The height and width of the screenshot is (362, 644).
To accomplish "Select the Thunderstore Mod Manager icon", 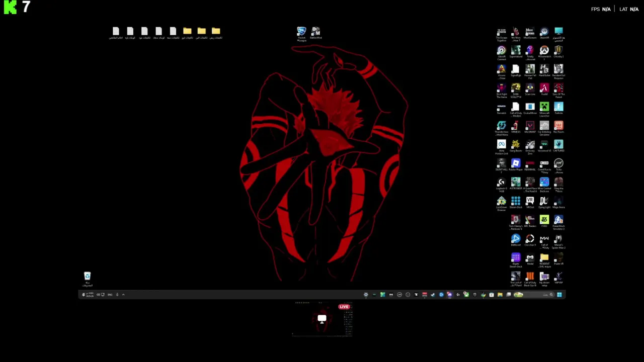I will click(x=502, y=128).
